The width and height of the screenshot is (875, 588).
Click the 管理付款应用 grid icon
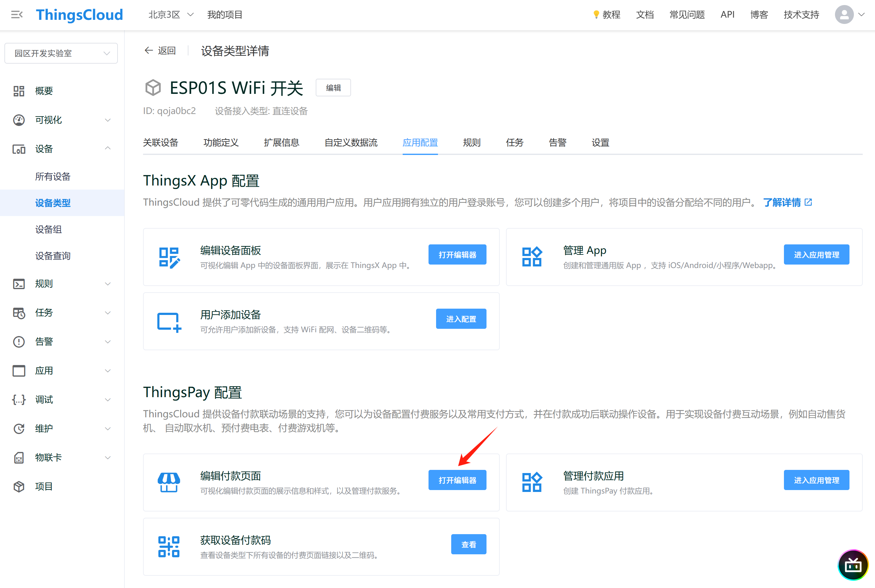(532, 482)
